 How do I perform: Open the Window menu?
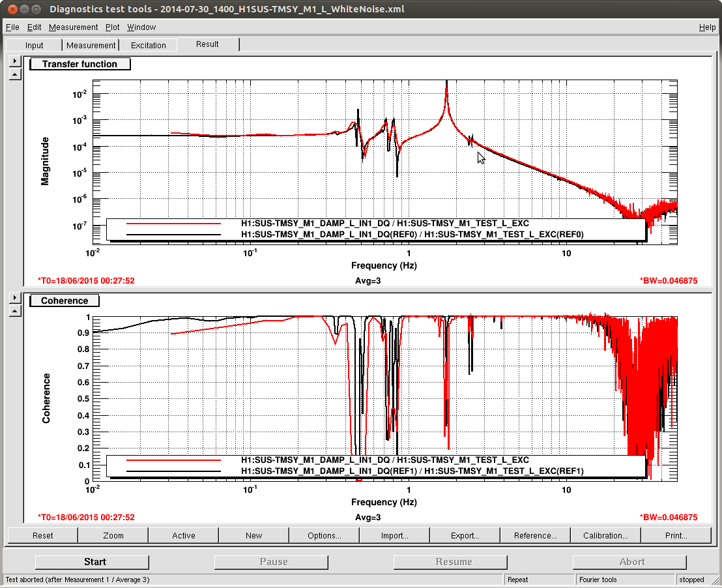click(141, 27)
